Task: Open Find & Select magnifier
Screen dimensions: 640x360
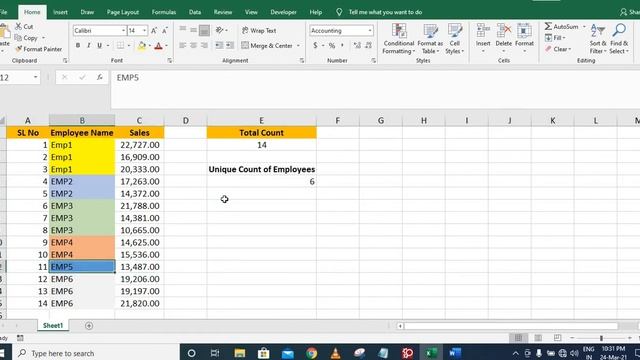Action: [619, 39]
